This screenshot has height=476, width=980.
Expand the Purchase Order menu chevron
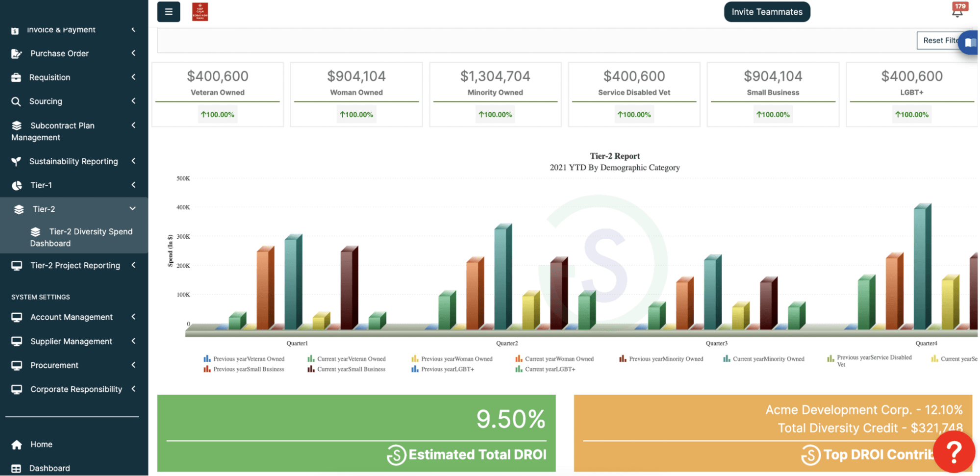(133, 53)
